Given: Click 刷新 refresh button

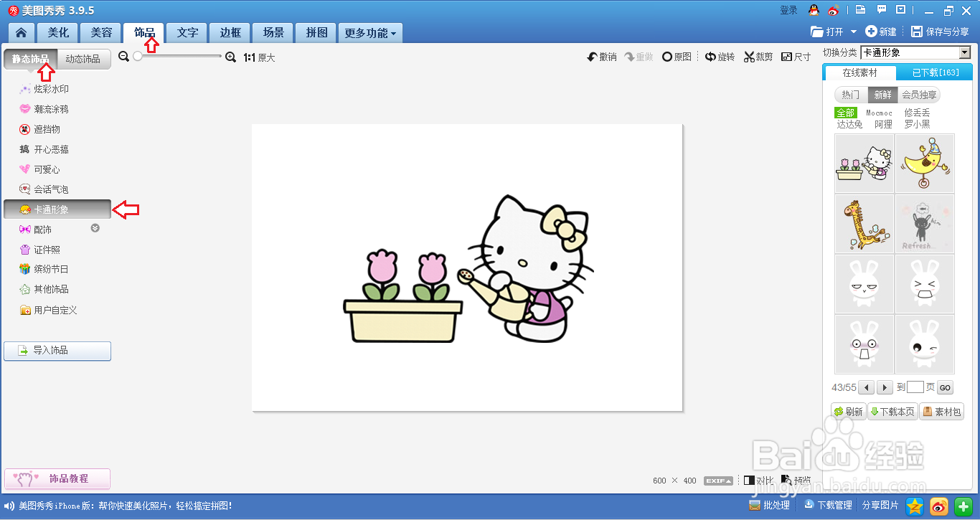Looking at the screenshot, I should pyautogui.click(x=848, y=412).
